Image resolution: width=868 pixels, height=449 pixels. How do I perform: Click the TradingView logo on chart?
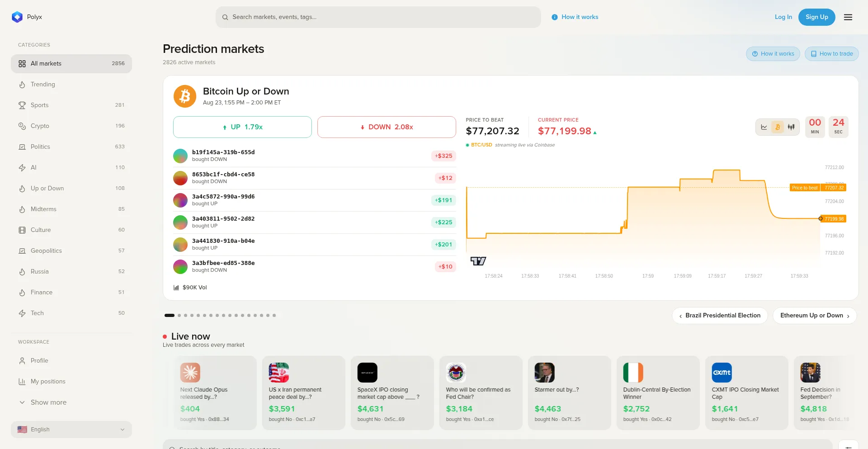point(478,261)
